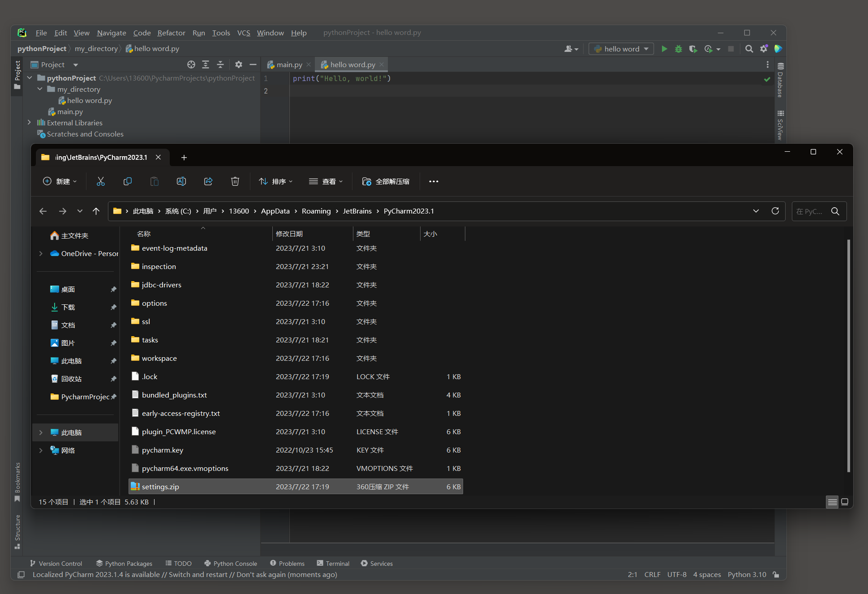Open the 排序 sort dropdown

coord(276,181)
